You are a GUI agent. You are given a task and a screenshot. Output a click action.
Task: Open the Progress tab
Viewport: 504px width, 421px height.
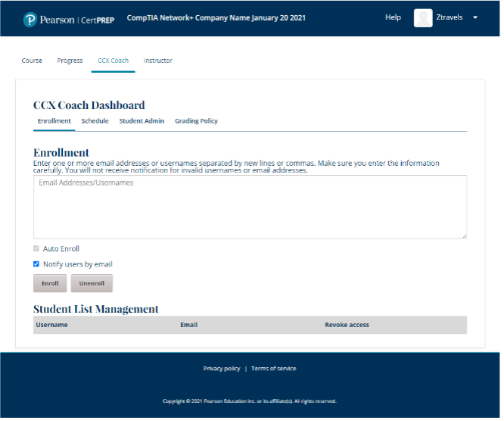pos(70,61)
